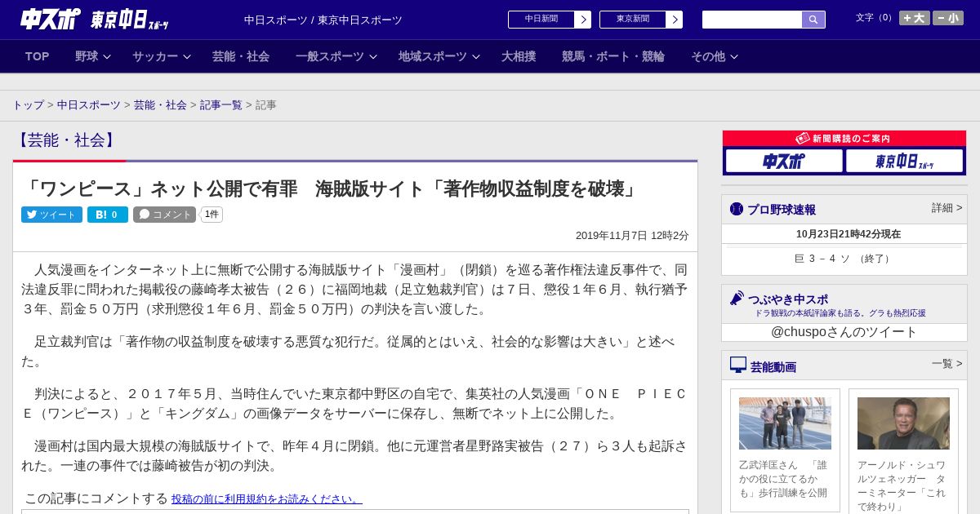Decrease text size with 小 button
This screenshot has width=980, height=514.
948,18
